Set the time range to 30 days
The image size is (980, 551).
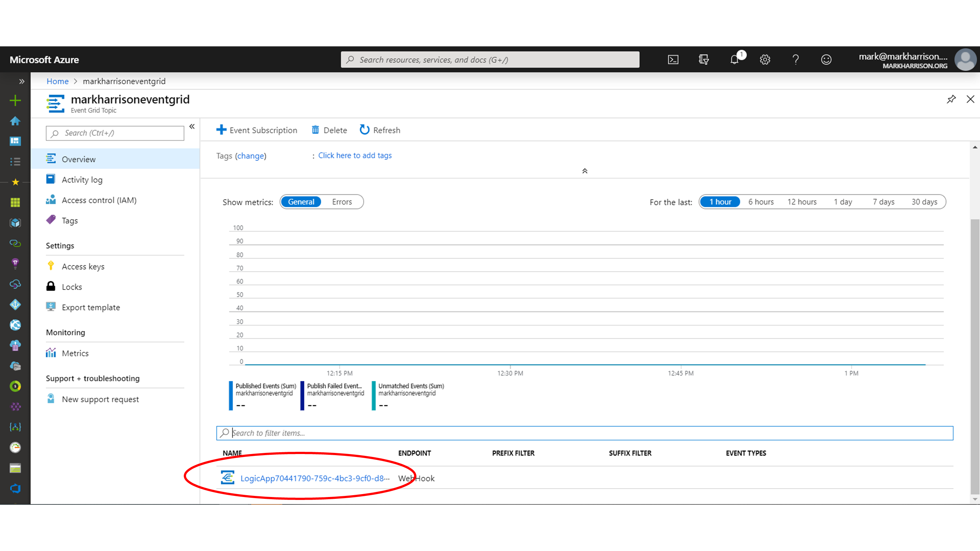tap(924, 202)
